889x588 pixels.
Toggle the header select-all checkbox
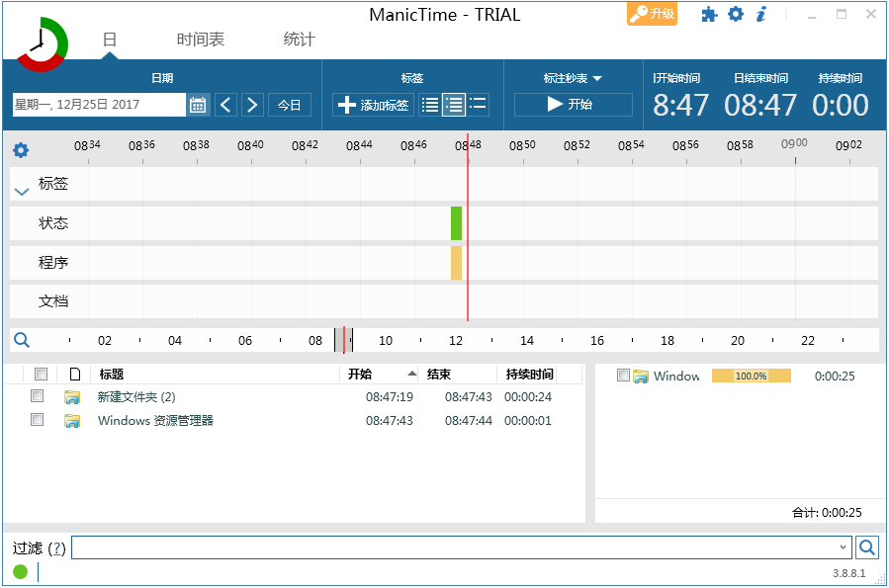point(41,374)
